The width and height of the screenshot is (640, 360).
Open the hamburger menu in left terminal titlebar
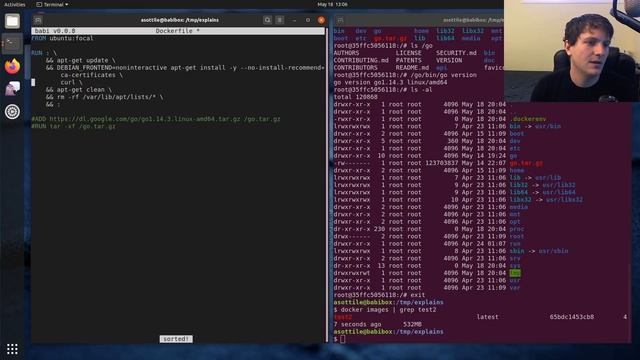click(280, 20)
